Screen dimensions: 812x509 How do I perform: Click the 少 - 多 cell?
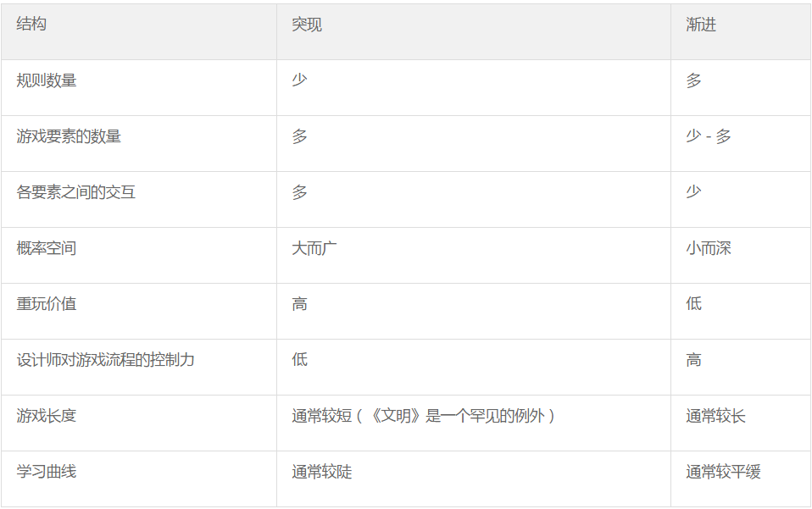tap(741, 143)
